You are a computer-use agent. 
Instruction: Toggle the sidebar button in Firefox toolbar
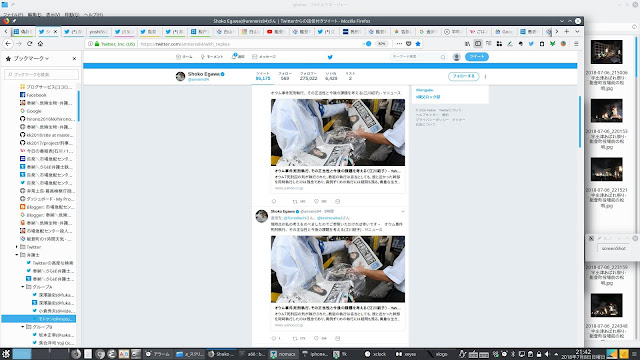478,44
